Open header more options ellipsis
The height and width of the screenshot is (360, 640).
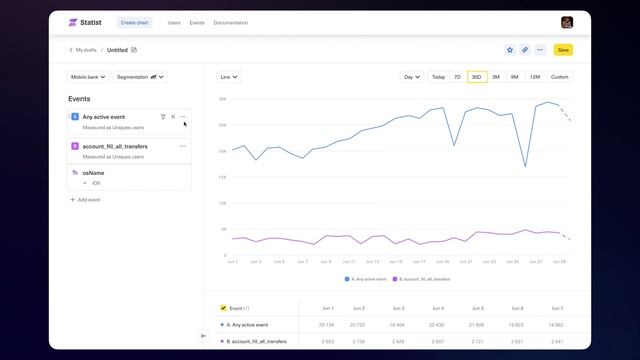pos(540,50)
